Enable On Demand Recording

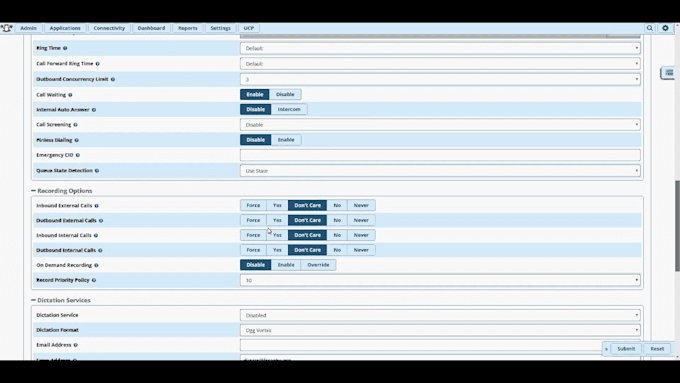pos(286,265)
